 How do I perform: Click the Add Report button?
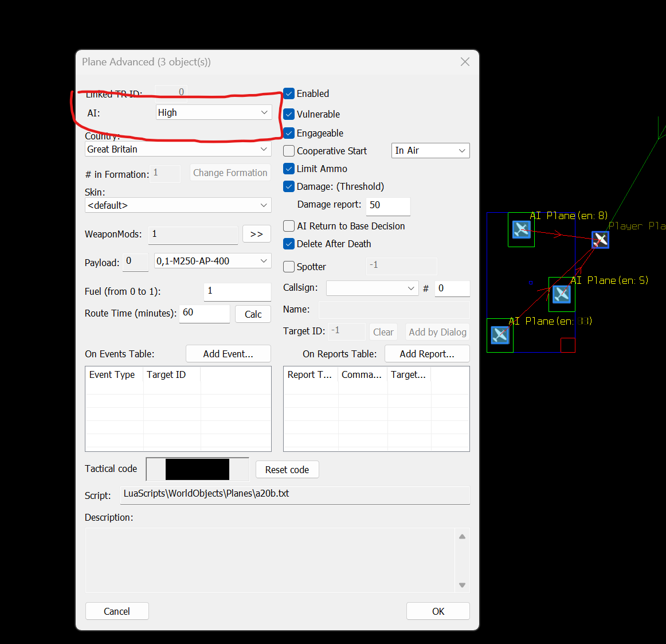click(427, 354)
